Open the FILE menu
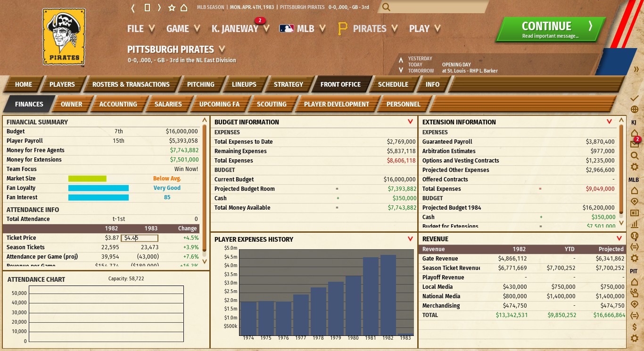 click(x=141, y=29)
